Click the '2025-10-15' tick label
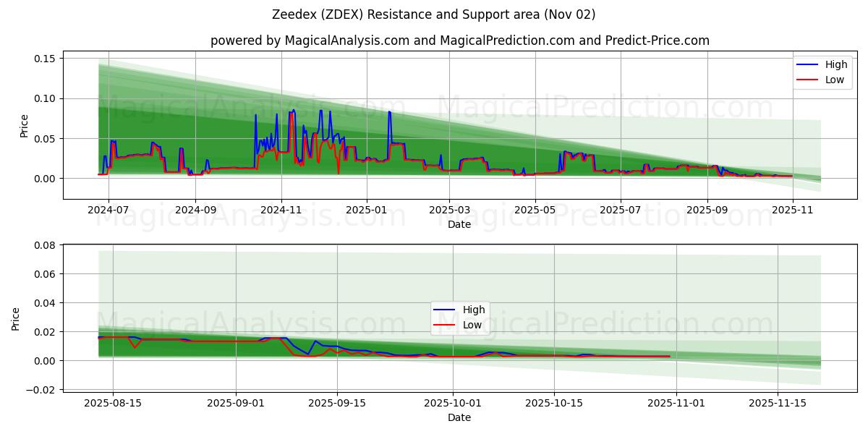The image size is (868, 434). [554, 403]
